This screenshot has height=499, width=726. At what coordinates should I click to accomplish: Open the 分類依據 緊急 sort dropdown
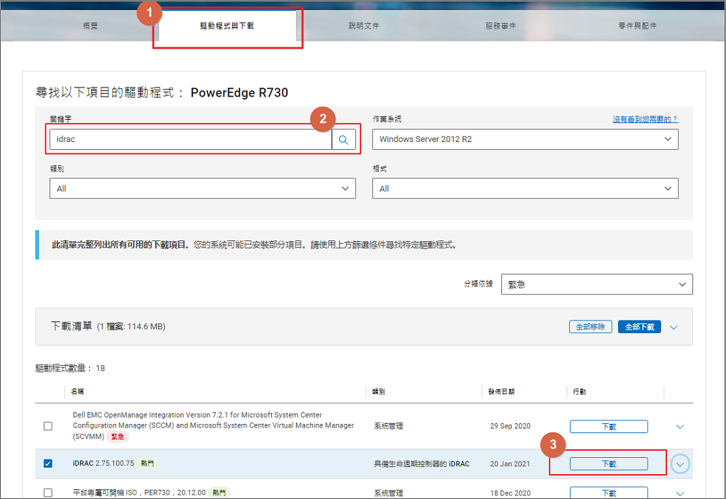click(x=597, y=284)
